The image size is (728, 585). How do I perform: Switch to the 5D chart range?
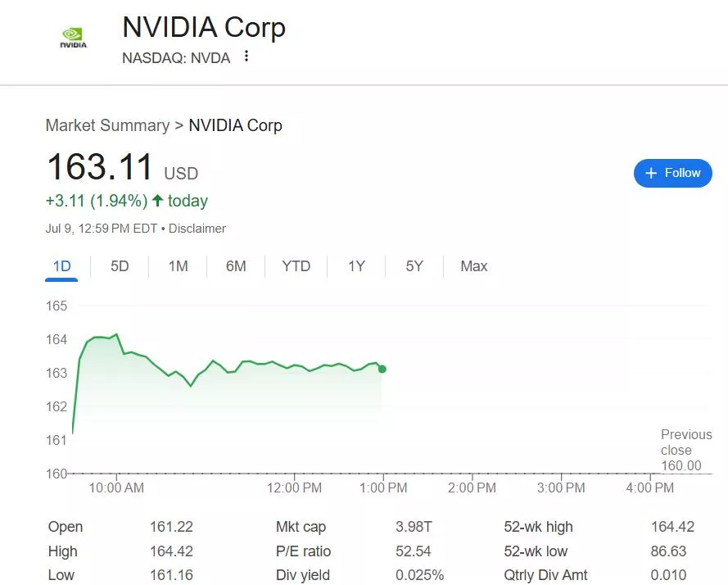[120, 267]
